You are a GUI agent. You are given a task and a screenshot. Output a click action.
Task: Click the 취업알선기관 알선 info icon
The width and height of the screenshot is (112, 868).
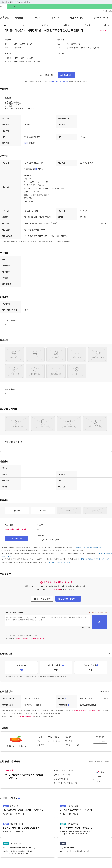tap(63, 665)
